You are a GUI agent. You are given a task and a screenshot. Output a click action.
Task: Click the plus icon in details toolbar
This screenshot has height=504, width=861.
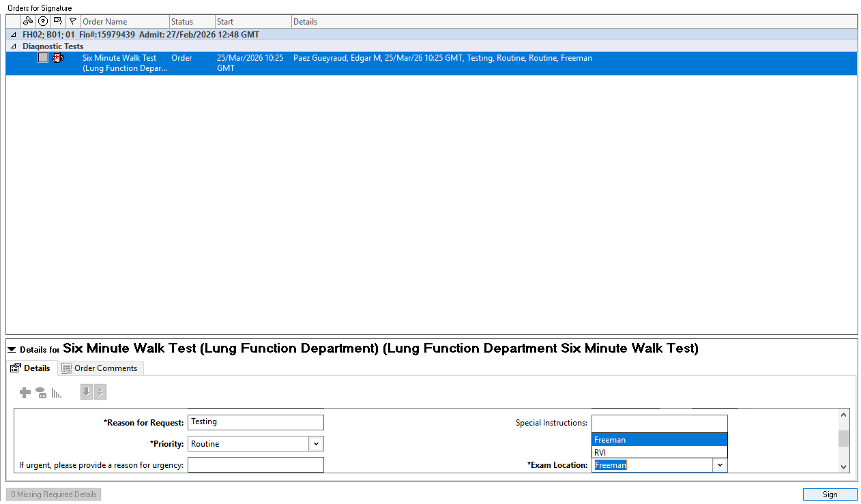point(25,393)
